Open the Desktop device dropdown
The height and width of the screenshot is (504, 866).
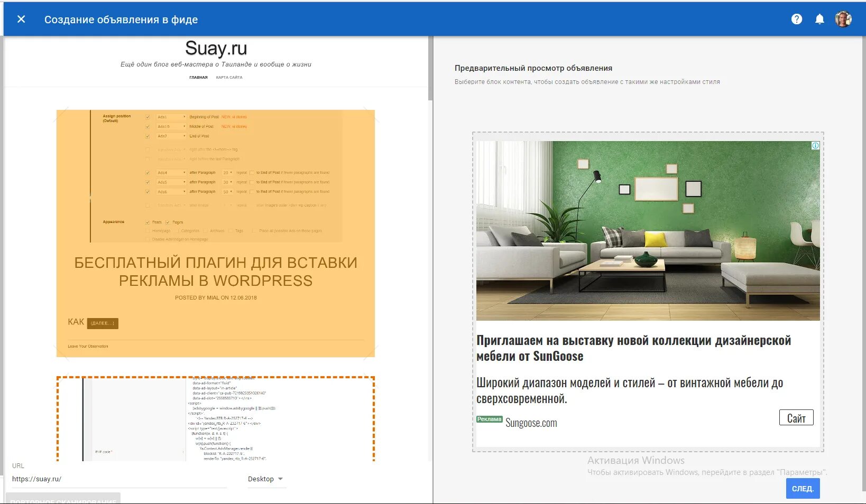(x=265, y=479)
